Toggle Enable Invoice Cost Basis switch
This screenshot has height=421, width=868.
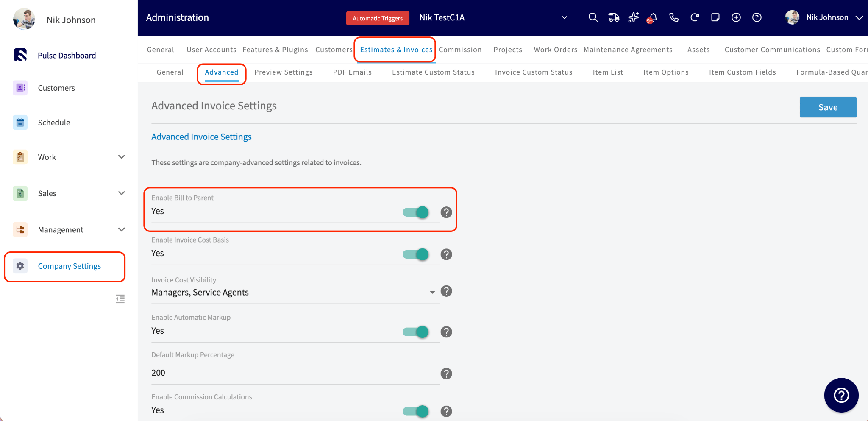coord(416,254)
